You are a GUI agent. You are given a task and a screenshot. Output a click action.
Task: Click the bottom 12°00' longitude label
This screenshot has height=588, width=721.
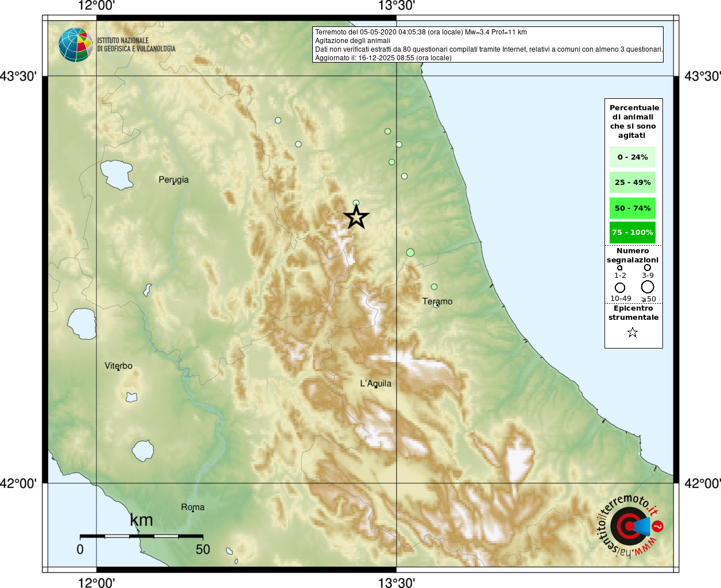(x=96, y=583)
